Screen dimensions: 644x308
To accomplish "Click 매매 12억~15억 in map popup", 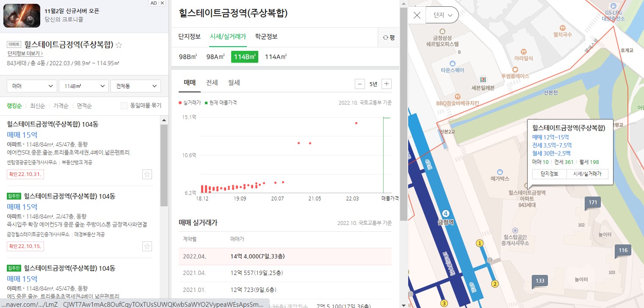I will [x=551, y=137].
